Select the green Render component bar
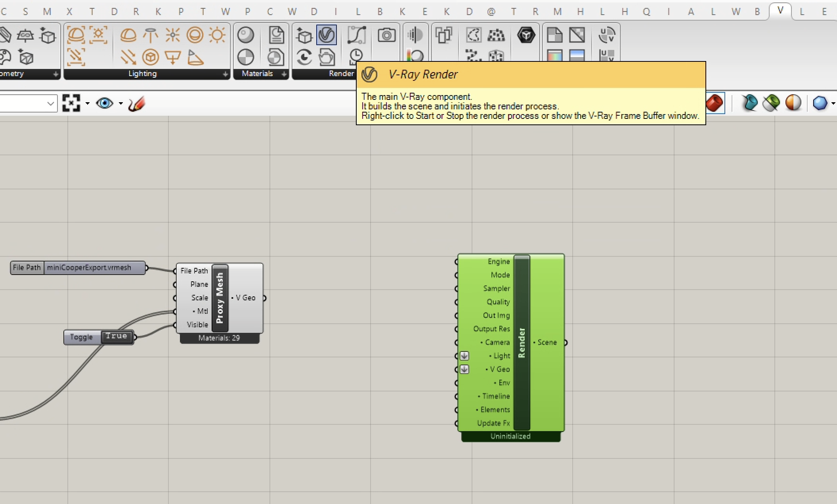This screenshot has height=504, width=837. 522,342
